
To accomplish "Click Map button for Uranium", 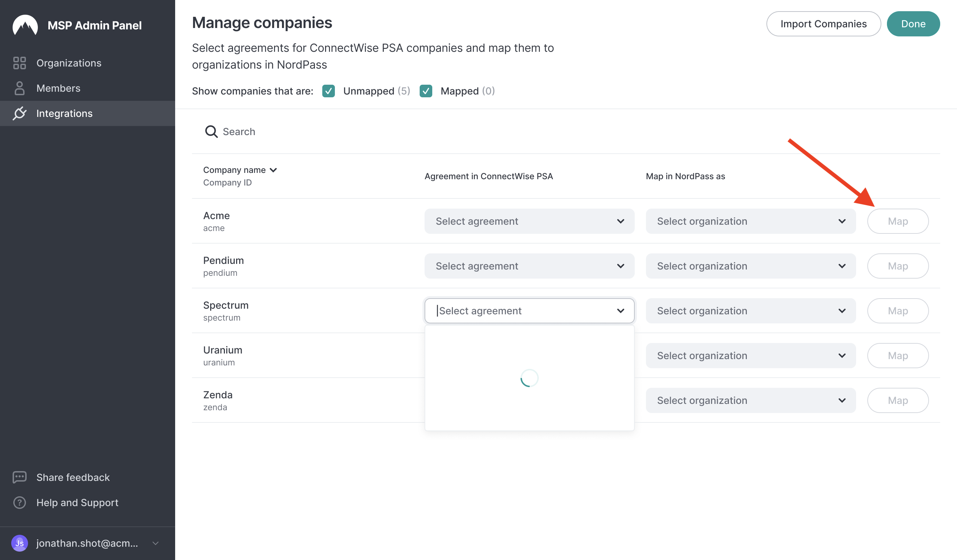I will point(898,356).
